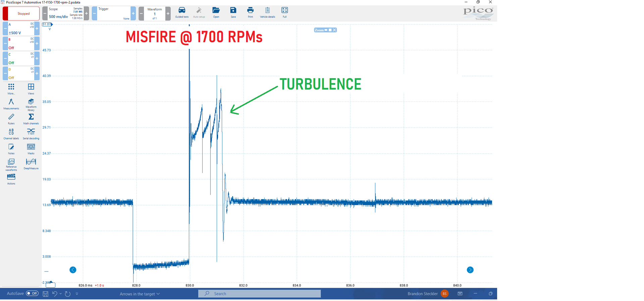644x301 pixels.
Task: Open Channel A ±500 V settings
Action: click(x=21, y=28)
